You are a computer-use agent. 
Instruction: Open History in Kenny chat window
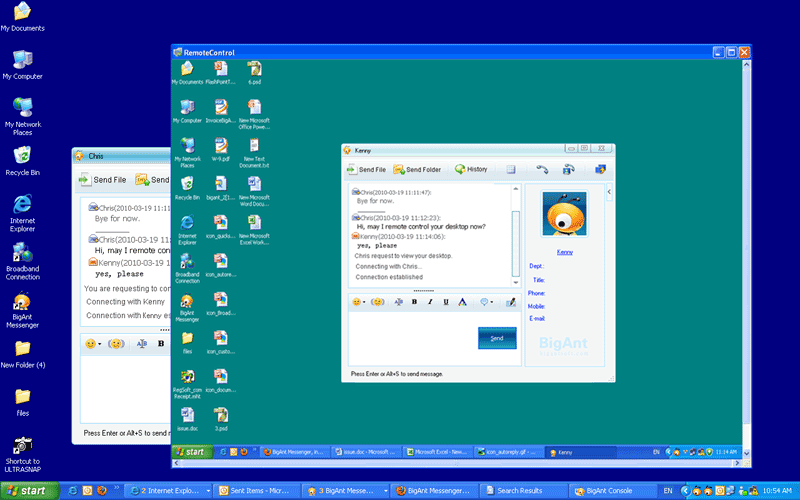tap(471, 169)
